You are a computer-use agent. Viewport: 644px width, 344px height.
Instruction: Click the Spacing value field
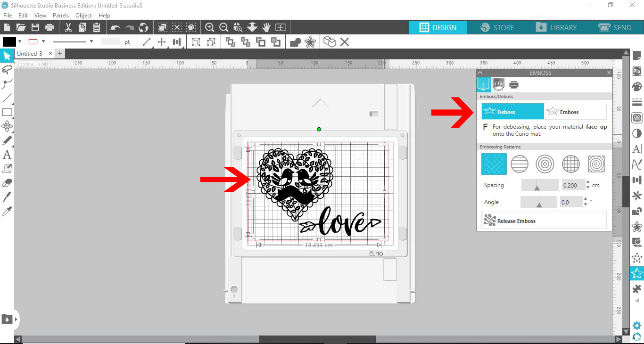(x=573, y=185)
